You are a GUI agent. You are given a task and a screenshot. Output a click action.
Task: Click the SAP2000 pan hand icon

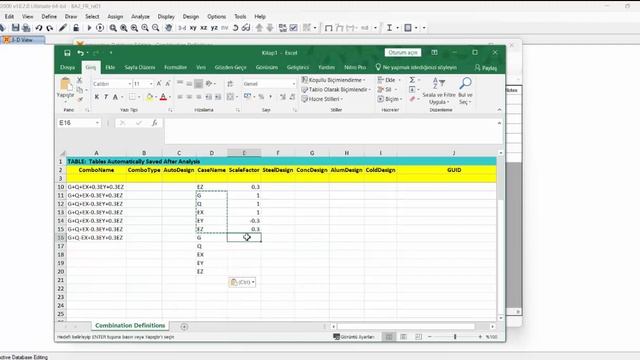(168, 28)
